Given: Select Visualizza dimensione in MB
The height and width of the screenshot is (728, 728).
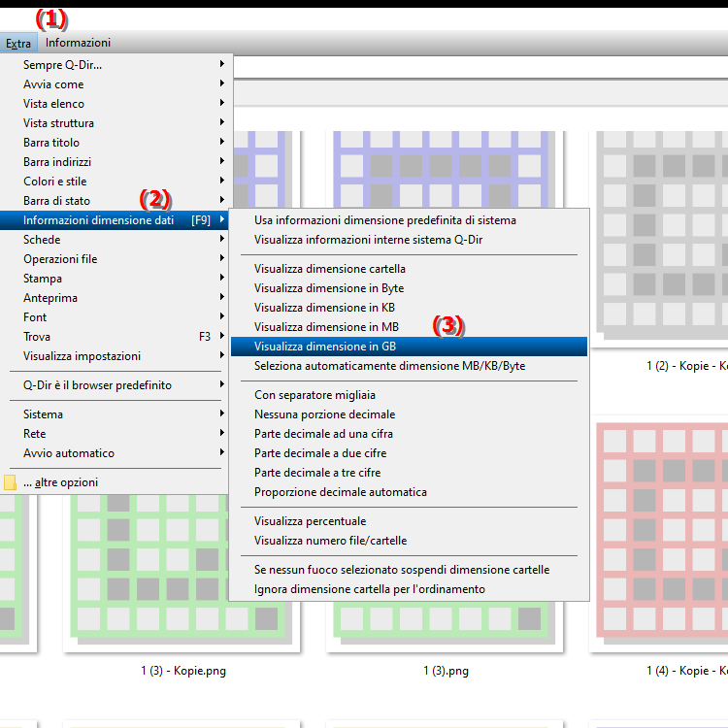Looking at the screenshot, I should 409,327.
